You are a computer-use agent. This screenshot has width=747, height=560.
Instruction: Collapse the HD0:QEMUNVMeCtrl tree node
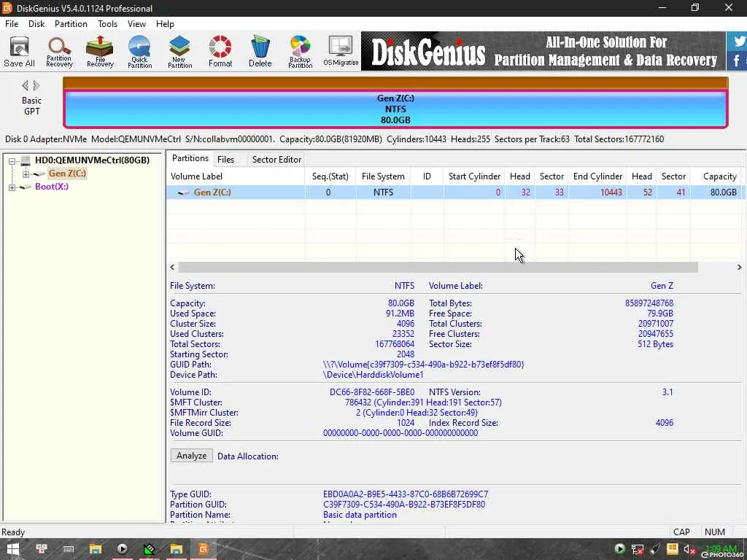[12, 161]
